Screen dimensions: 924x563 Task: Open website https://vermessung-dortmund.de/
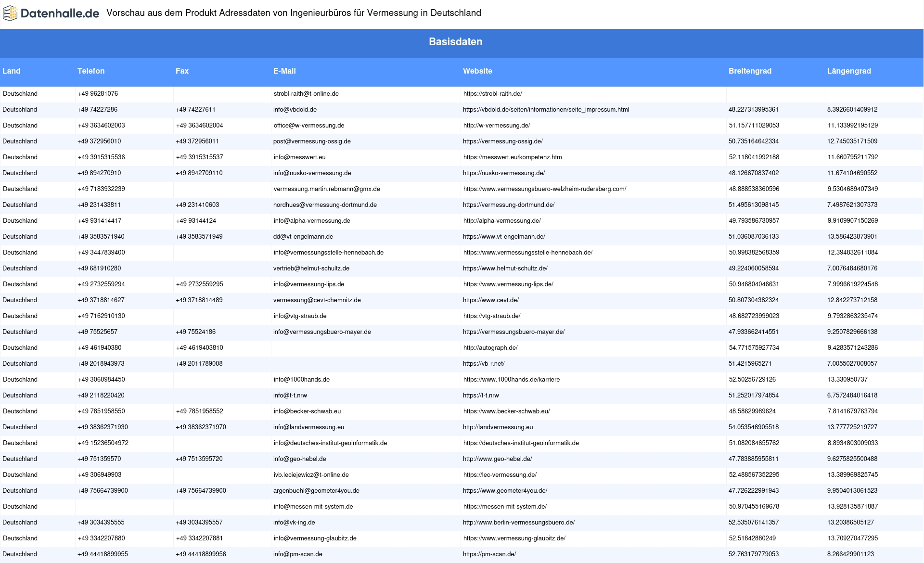509,205
